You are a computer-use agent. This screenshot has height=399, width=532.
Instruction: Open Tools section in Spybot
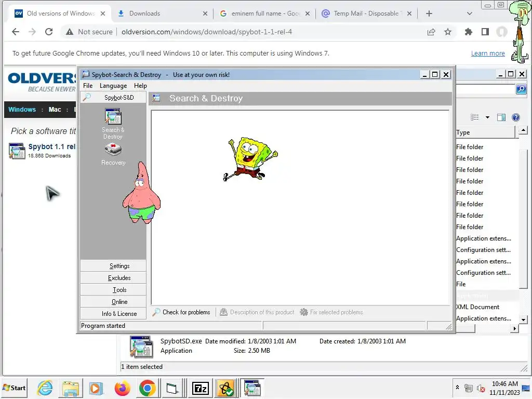pyautogui.click(x=113, y=290)
